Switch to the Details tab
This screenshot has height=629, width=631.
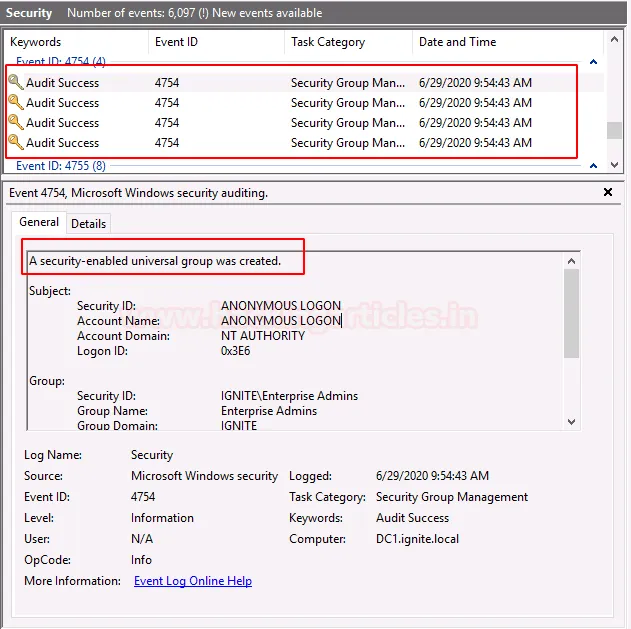[88, 224]
